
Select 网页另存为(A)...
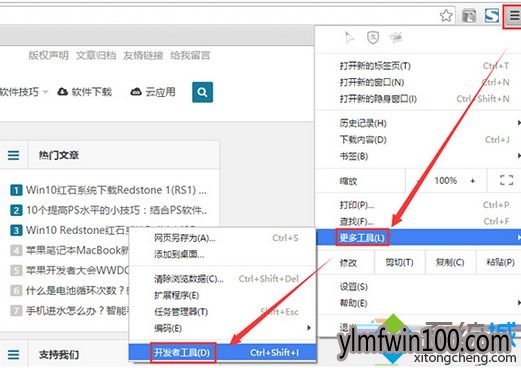[222, 238]
